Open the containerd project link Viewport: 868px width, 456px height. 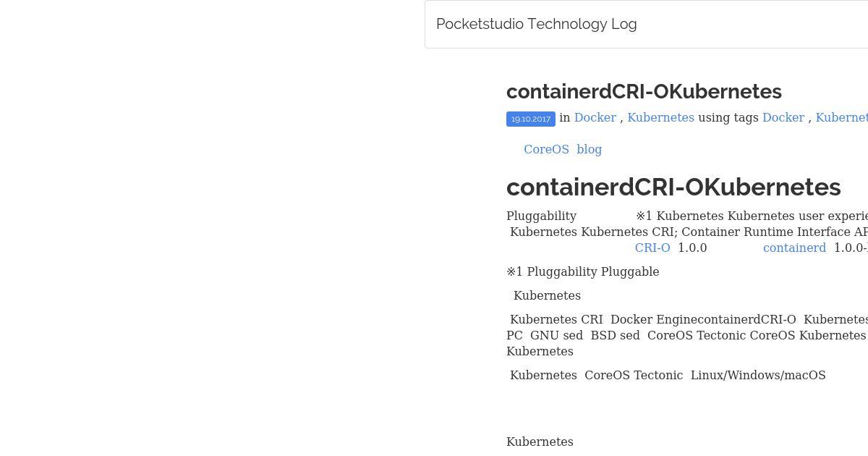794,248
